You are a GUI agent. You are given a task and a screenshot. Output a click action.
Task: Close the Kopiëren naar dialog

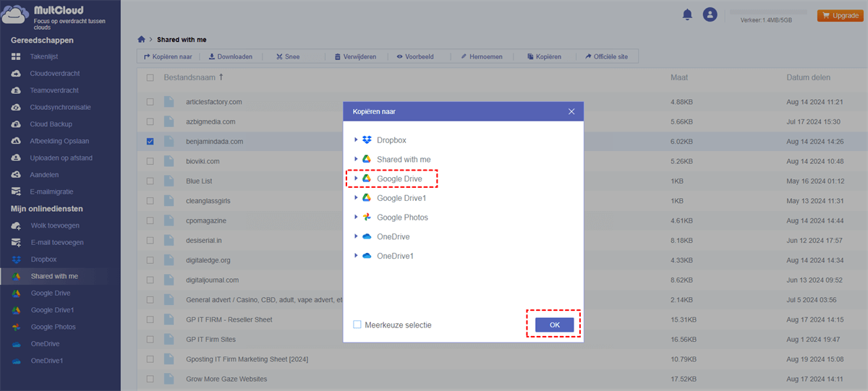tap(571, 111)
